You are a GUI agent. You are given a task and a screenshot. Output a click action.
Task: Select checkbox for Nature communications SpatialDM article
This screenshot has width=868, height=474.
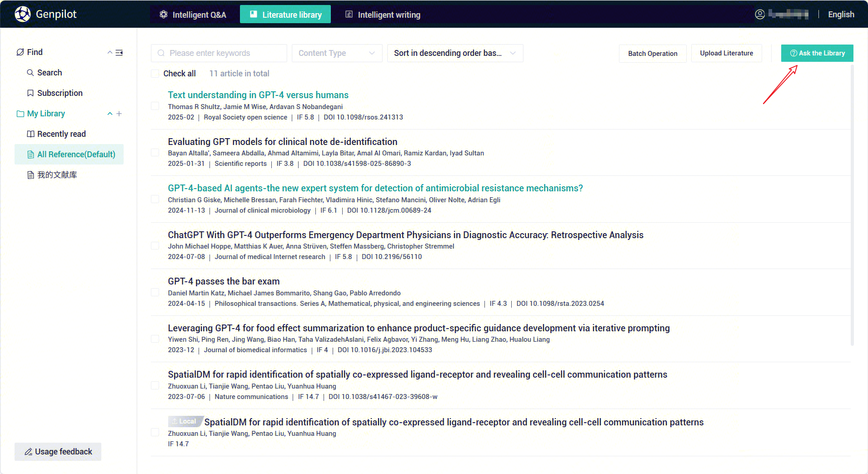coord(155,385)
